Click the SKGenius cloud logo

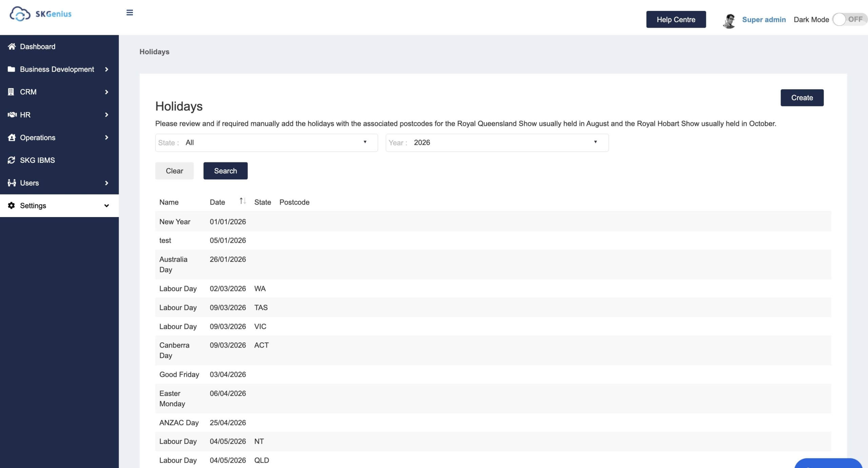click(20, 14)
